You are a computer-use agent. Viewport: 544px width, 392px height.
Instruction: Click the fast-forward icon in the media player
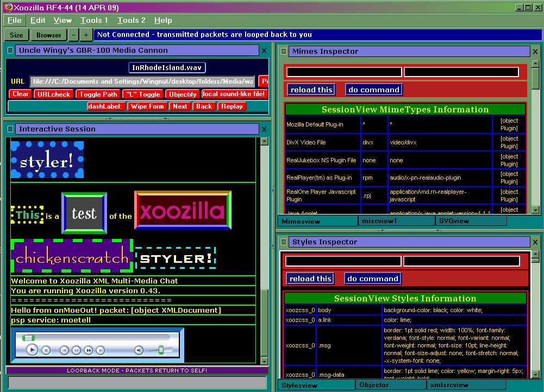click(x=89, y=350)
